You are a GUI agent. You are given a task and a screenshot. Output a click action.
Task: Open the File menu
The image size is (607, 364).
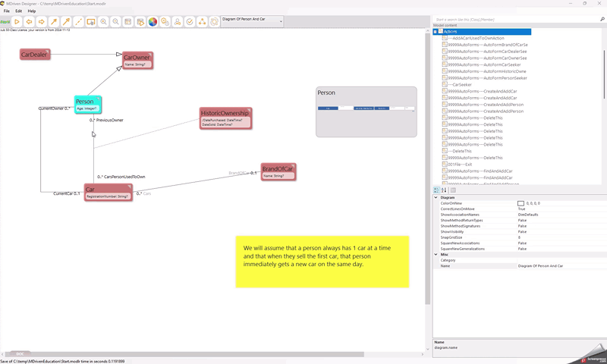pyautogui.click(x=7, y=11)
